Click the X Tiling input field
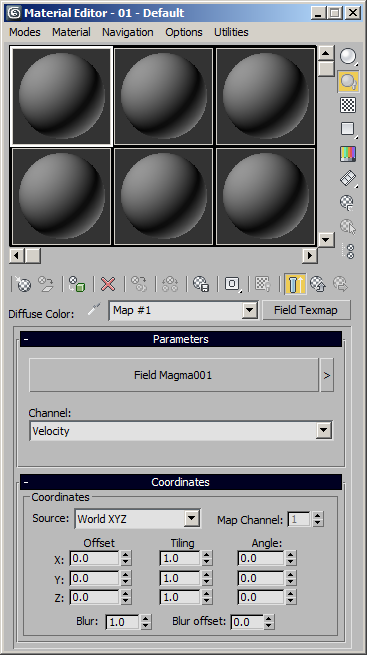Viewport: 367px width, 655px height. point(180,558)
